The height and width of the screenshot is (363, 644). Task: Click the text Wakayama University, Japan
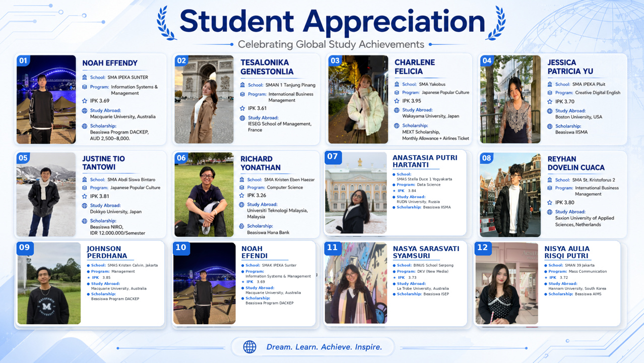430,116
